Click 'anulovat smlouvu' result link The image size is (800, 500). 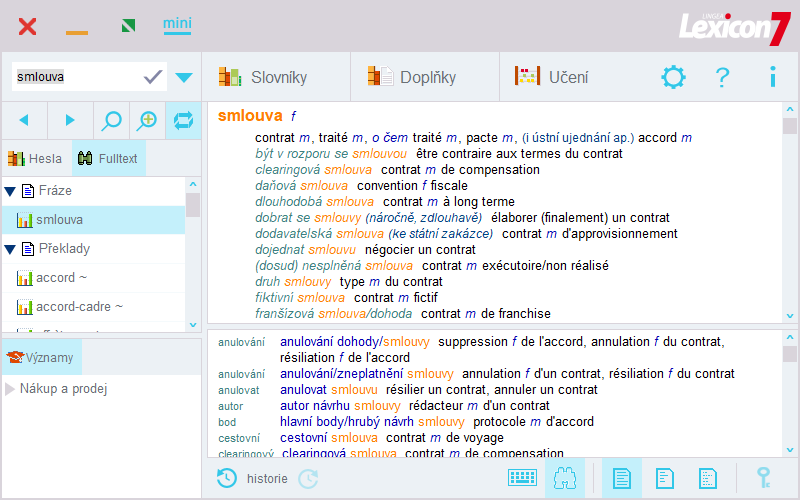329,390
